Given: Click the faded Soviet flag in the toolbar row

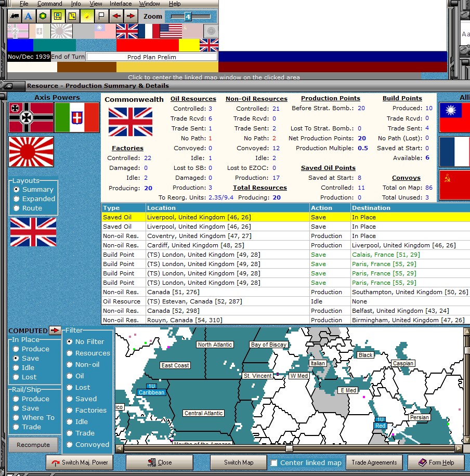Looking at the screenshot, I should pos(192,31).
